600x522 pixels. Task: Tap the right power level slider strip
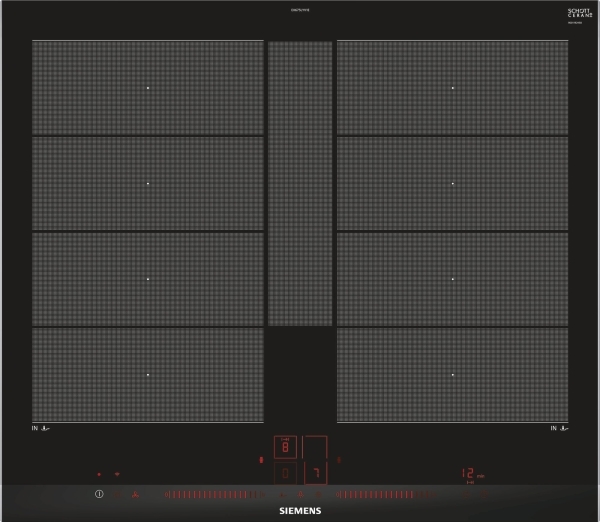coord(385,494)
